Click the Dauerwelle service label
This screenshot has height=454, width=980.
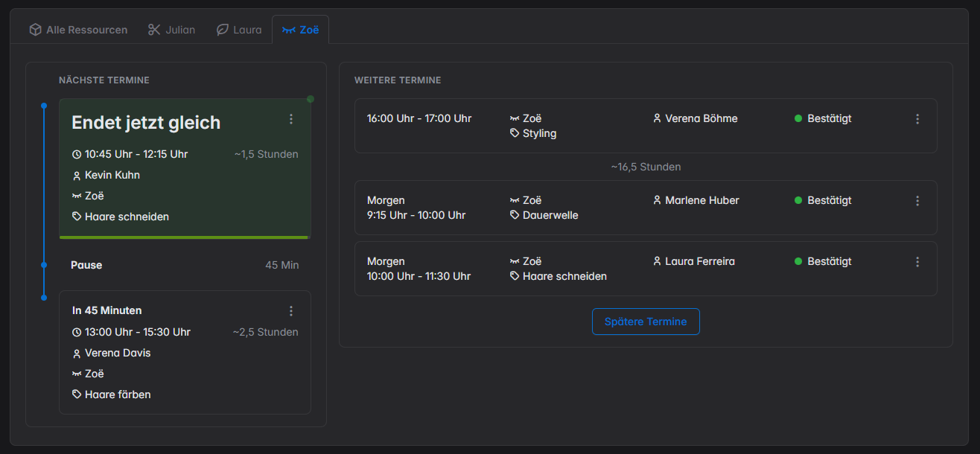tap(550, 215)
